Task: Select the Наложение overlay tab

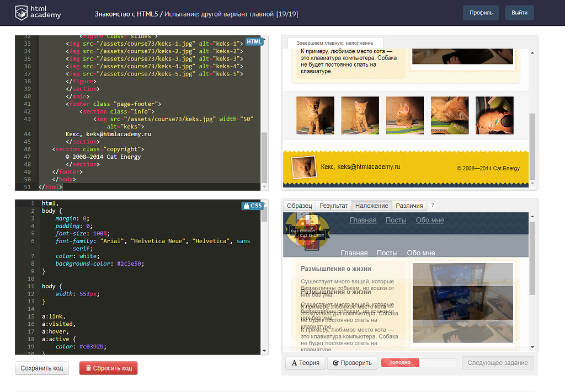Action: coord(371,206)
